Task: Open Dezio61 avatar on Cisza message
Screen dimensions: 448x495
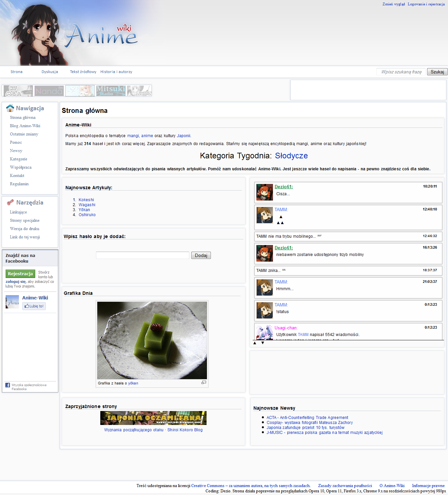Action: [265, 192]
